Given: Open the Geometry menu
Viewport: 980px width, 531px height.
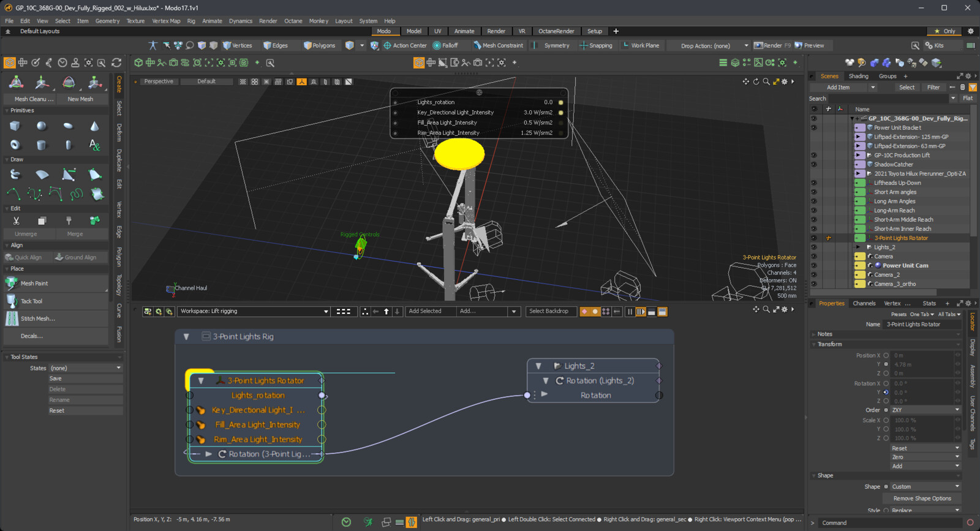Looking at the screenshot, I should coord(107,21).
